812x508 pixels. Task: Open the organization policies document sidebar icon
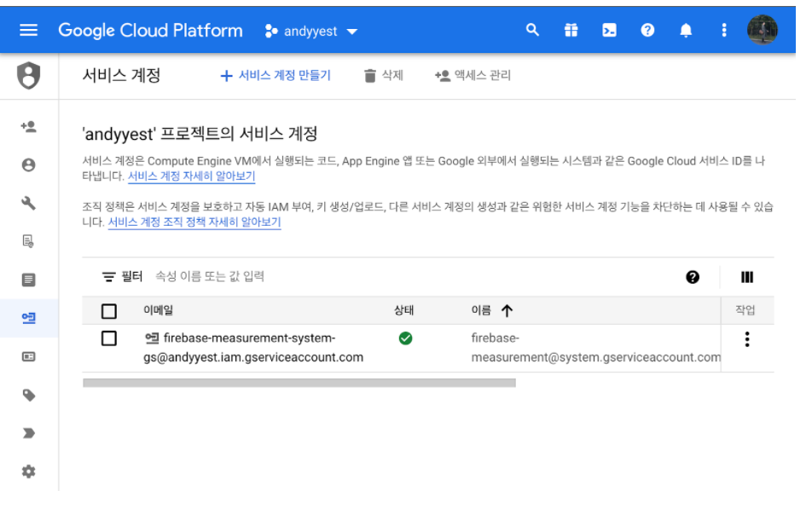pyautogui.click(x=28, y=241)
